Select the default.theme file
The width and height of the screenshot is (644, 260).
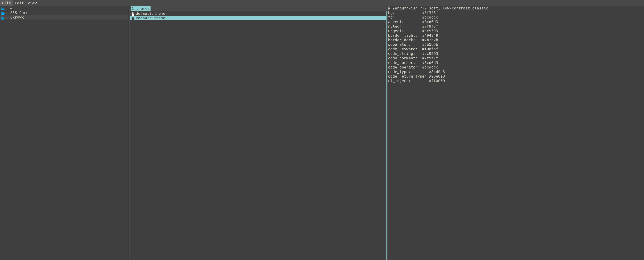click(258, 13)
